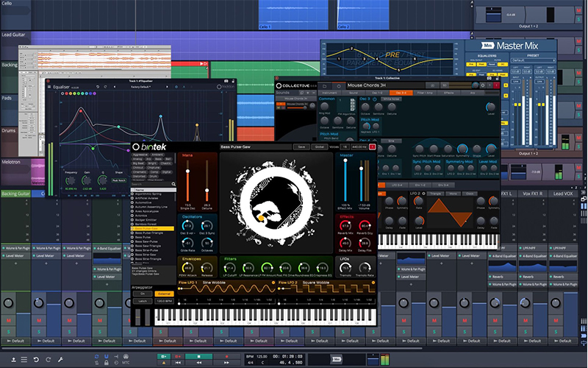
Task: Click the return-to-start transport button
Action: point(178,363)
